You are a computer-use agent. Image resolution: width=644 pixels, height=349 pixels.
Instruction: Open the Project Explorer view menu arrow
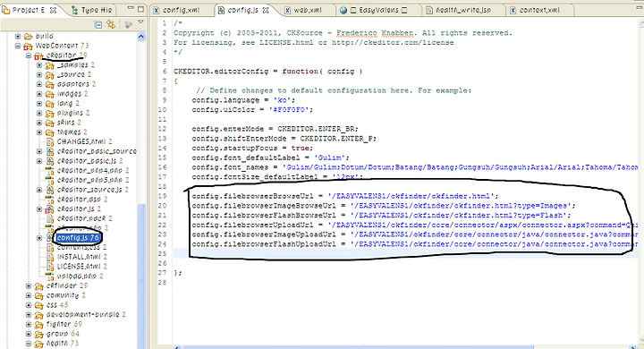point(141,22)
